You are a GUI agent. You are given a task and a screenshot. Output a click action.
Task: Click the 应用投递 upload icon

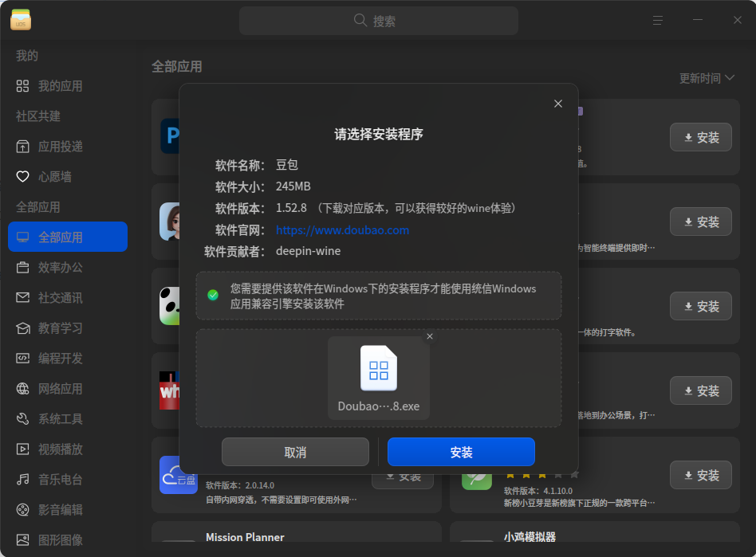(x=22, y=147)
